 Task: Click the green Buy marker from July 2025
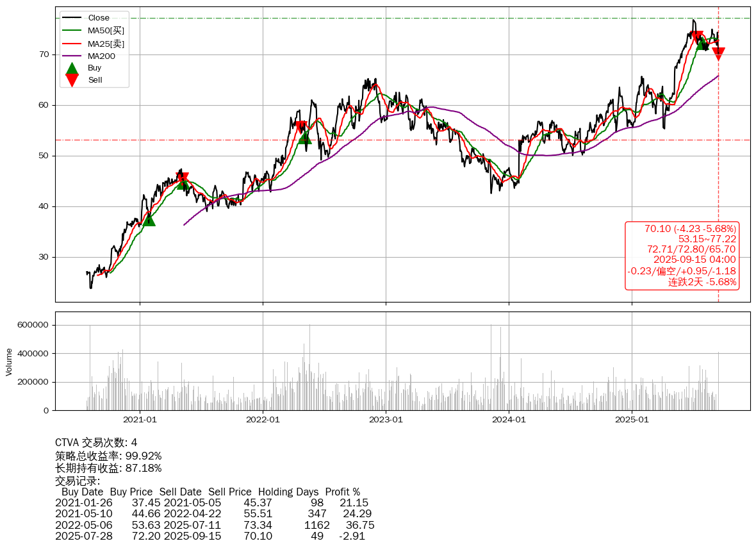click(702, 44)
